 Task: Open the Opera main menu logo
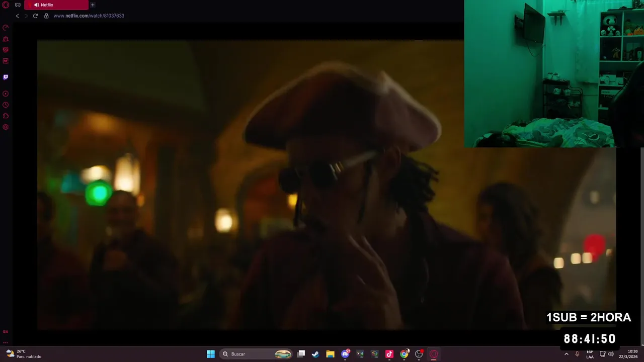(6, 5)
